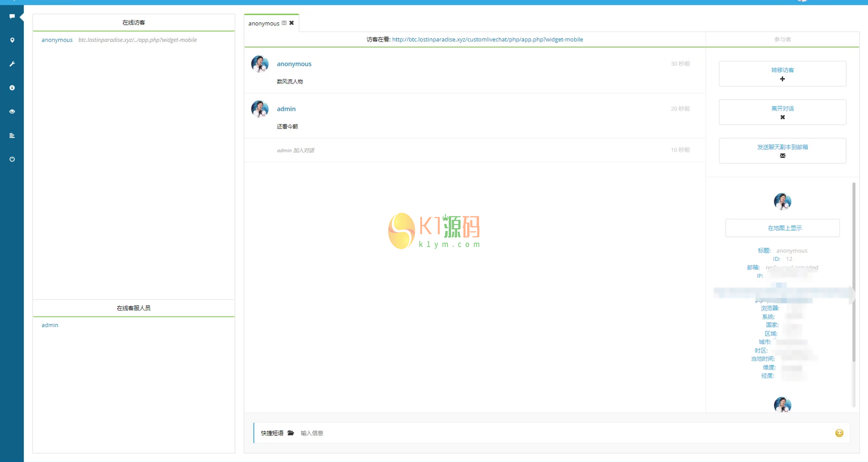Select admin in the online staff list
This screenshot has height=462, width=868.
coord(50,325)
